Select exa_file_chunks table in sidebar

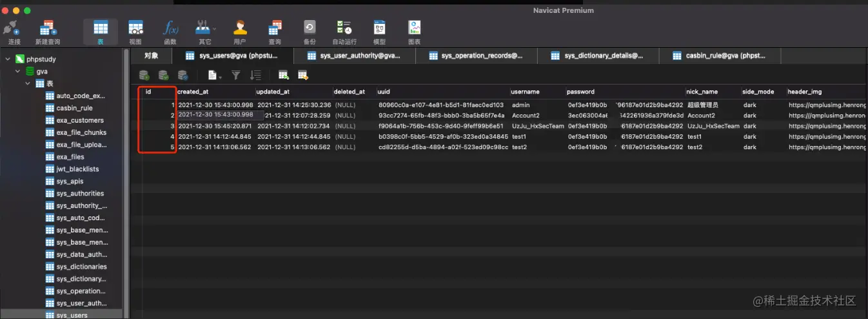(x=81, y=132)
